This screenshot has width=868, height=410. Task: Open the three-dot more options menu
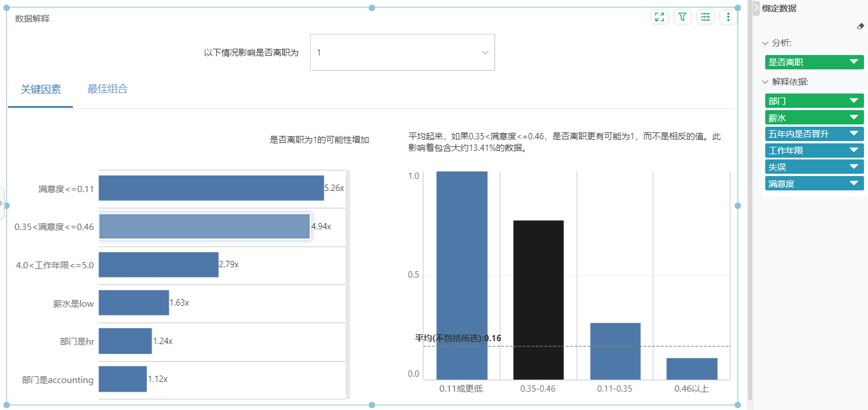click(728, 17)
